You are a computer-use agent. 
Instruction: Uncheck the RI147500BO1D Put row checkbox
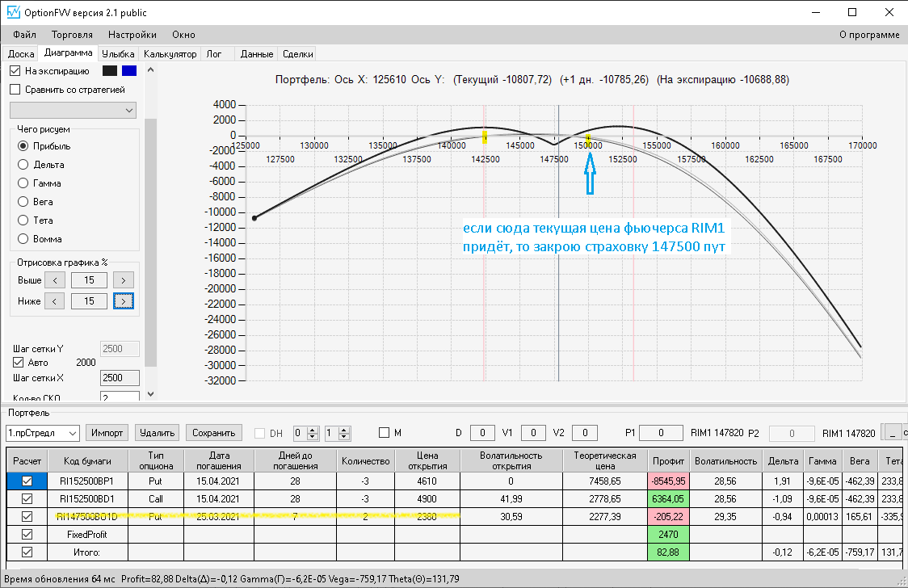click(x=27, y=516)
